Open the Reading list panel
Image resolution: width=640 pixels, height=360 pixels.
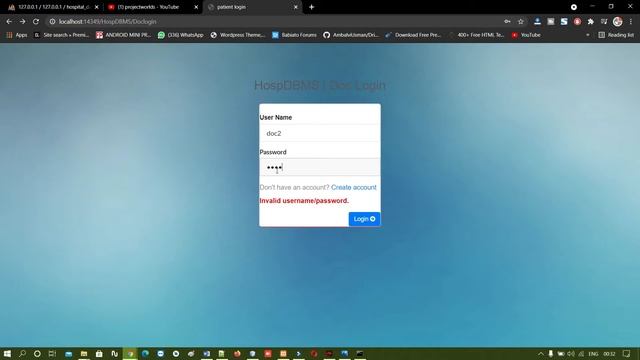tap(616, 35)
